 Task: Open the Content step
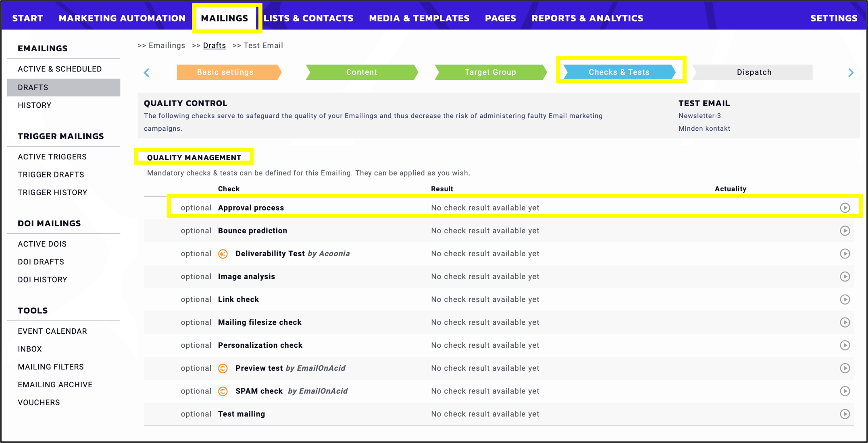[362, 72]
